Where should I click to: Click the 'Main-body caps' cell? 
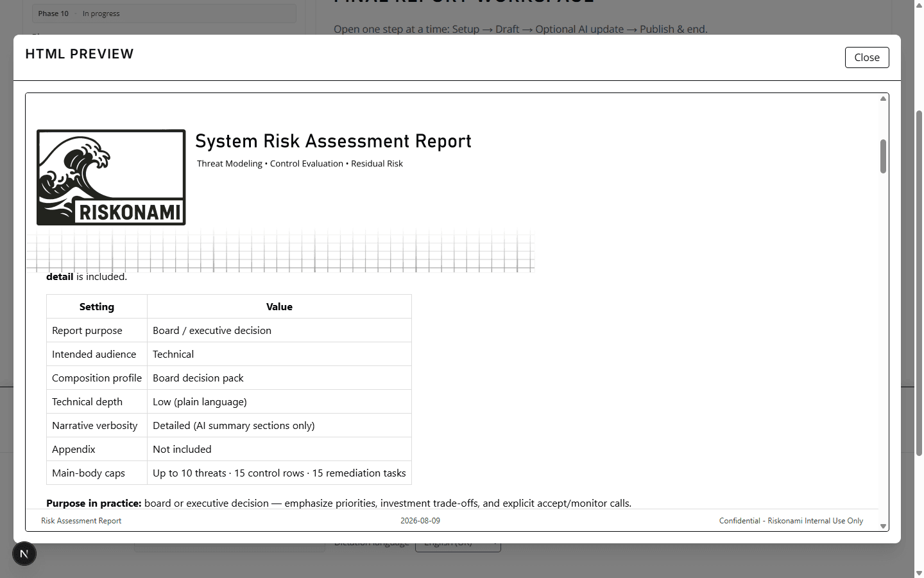(97, 473)
